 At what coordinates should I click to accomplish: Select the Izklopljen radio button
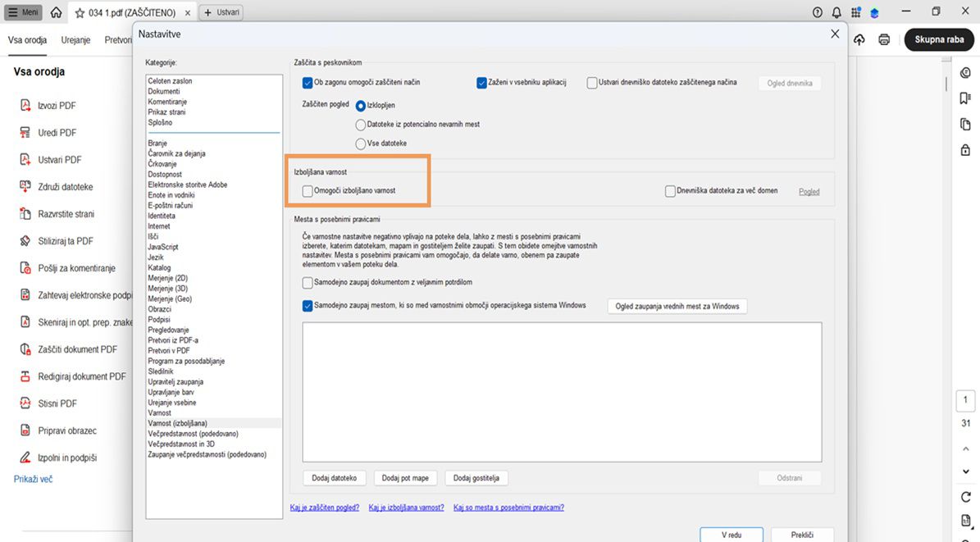click(x=361, y=106)
